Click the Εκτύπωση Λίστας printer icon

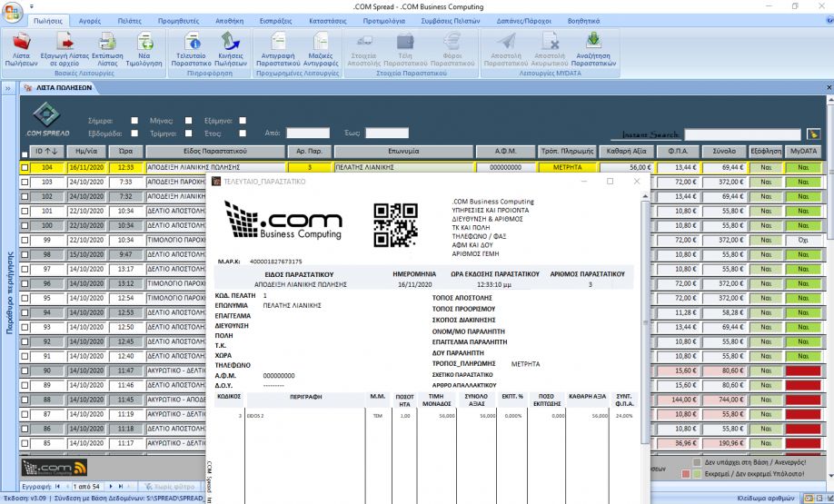[x=107, y=41]
